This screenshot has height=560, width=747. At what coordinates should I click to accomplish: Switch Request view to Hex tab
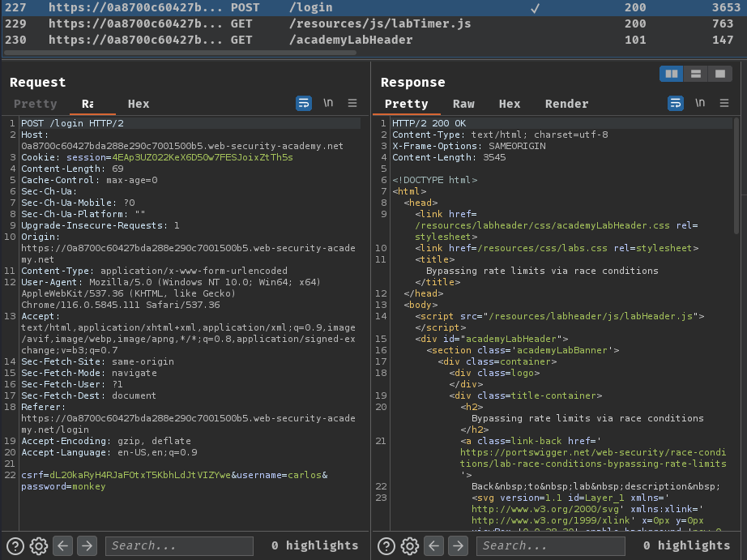point(139,104)
